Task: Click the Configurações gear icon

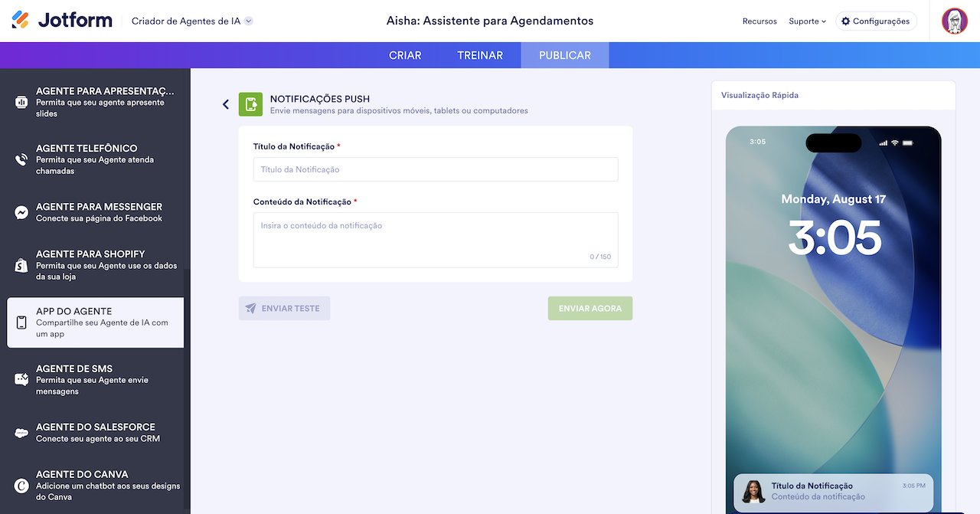Action: (x=846, y=21)
